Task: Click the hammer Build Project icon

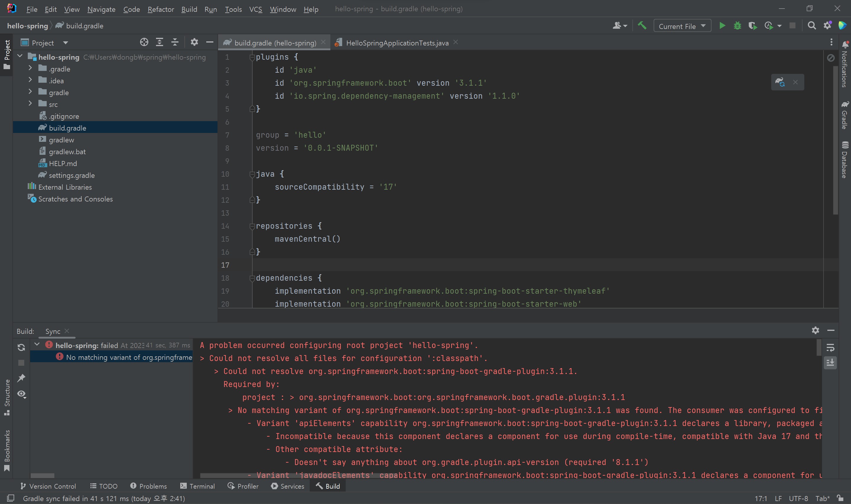Action: (x=642, y=26)
